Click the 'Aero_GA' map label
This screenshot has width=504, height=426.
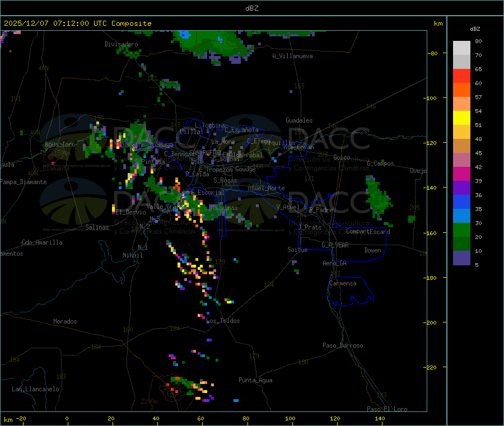[335, 263]
